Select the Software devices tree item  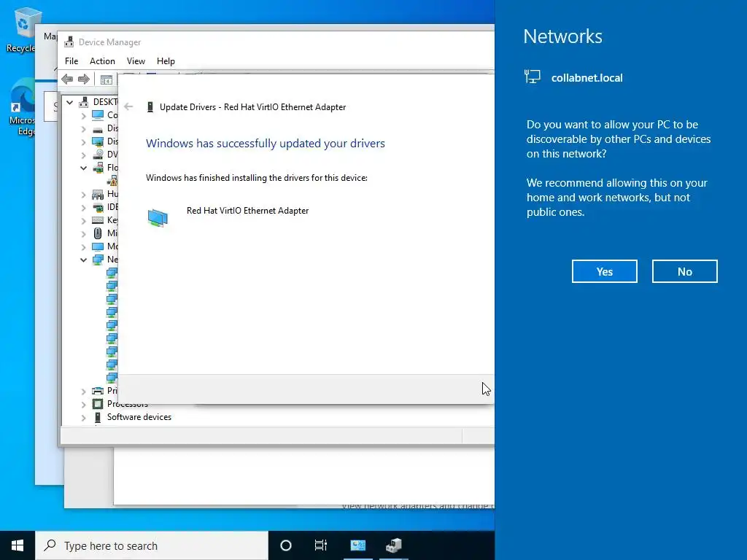pos(139,417)
